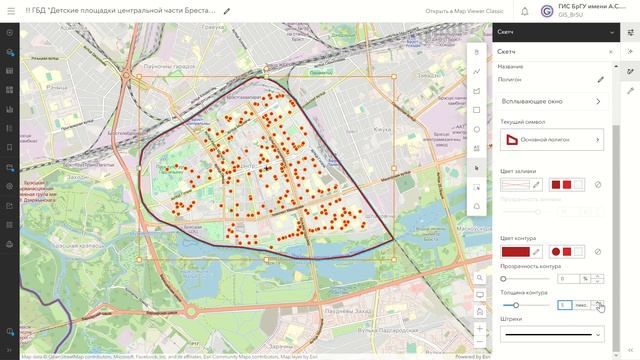Increase outline transparency with up arrow
Screen dimensions: 640x360
[x=598, y=276]
